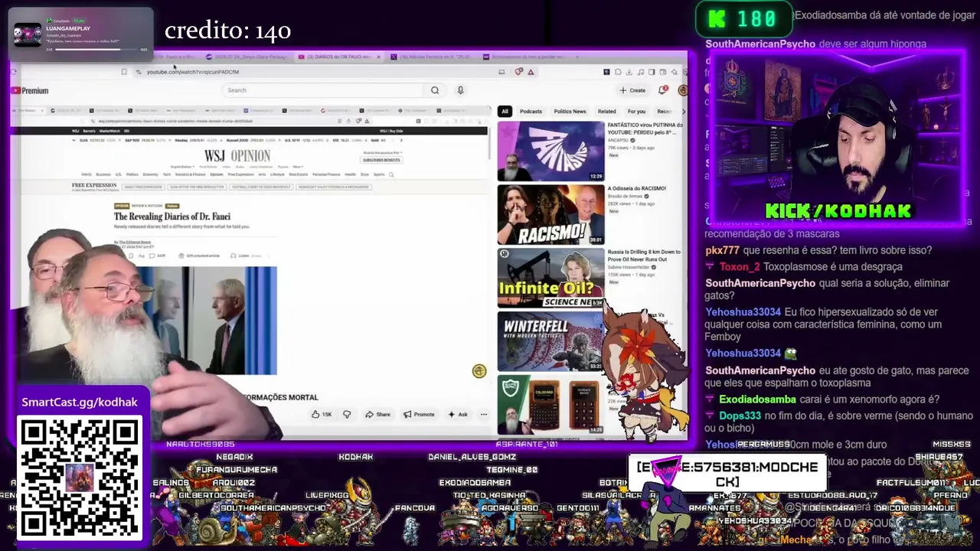
Task: Click chat username Dops333
Action: click(x=740, y=416)
